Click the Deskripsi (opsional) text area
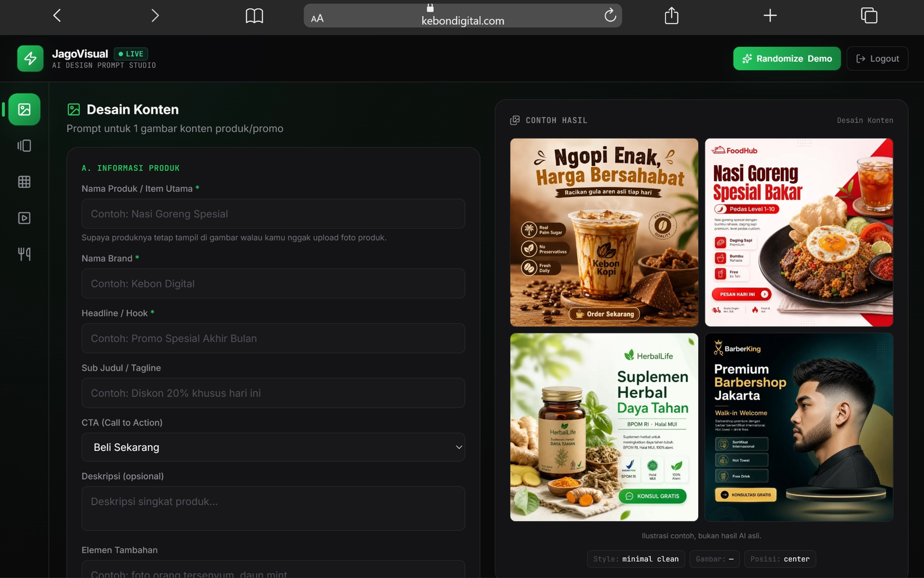The image size is (924, 578). (273, 509)
